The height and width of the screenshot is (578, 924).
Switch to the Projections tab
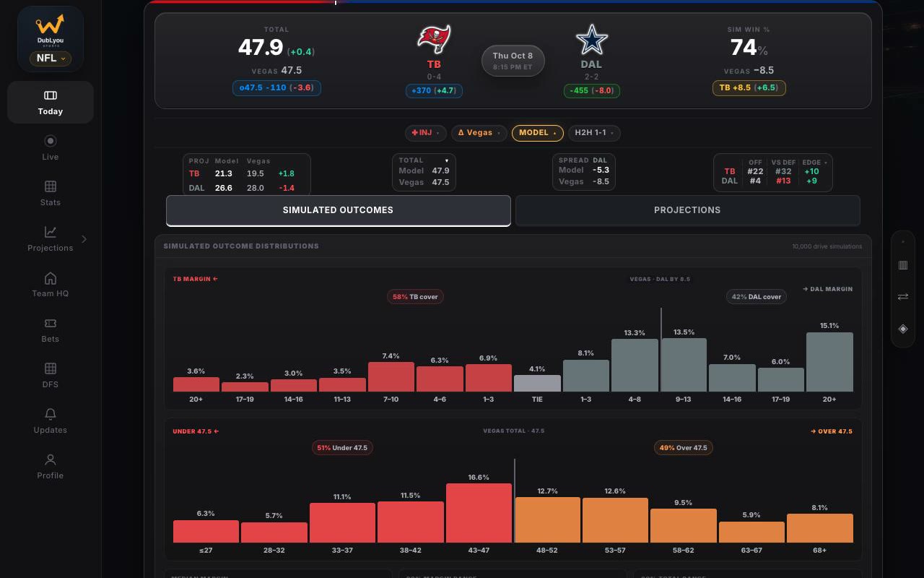[x=687, y=210]
